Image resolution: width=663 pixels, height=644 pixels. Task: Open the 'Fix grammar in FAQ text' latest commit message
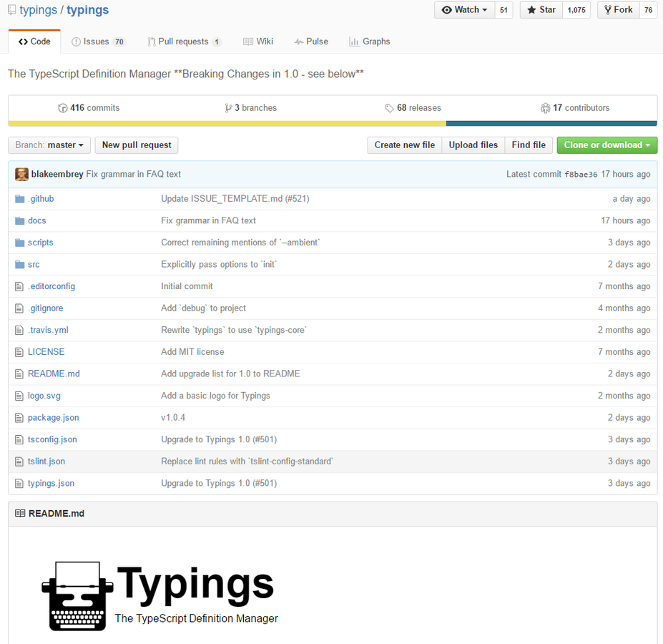[134, 175]
